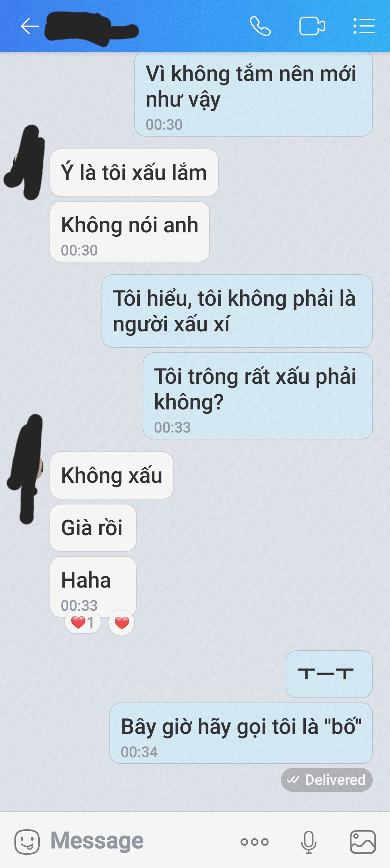This screenshot has width=390, height=868.
Task: Tap the sender avatar beside 'Không xấu'
Action: (x=26, y=469)
